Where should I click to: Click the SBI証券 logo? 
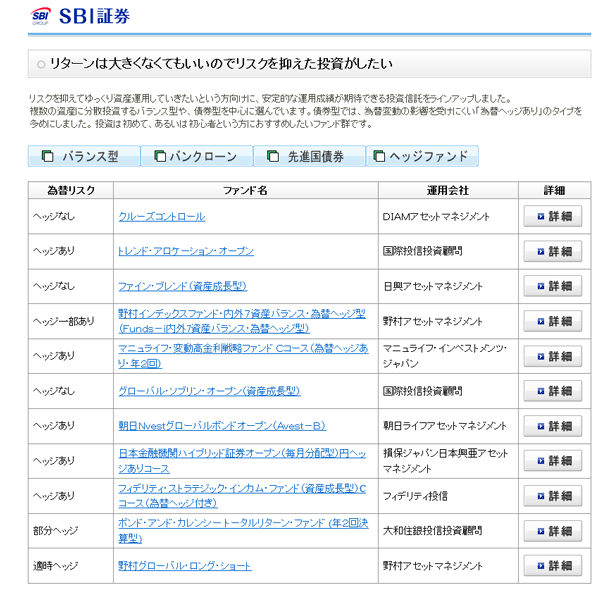pyautogui.click(x=80, y=16)
